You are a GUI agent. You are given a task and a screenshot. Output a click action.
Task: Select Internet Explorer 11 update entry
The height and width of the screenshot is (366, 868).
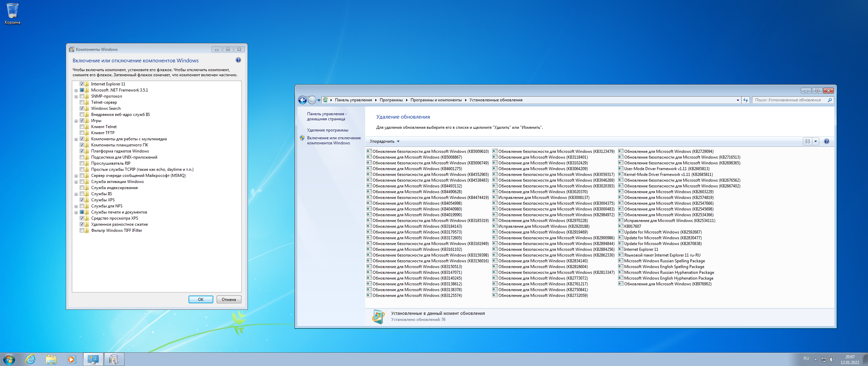click(638, 249)
